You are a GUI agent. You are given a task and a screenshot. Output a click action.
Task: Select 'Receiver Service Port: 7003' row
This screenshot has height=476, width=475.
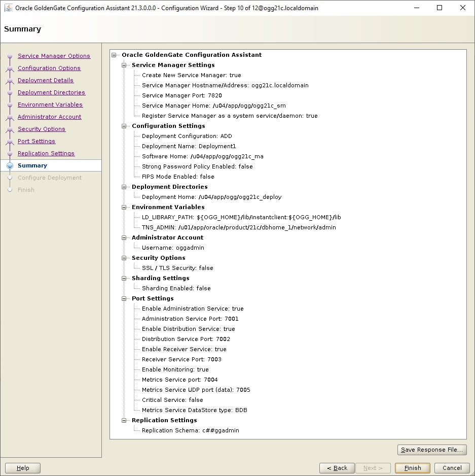(181, 359)
